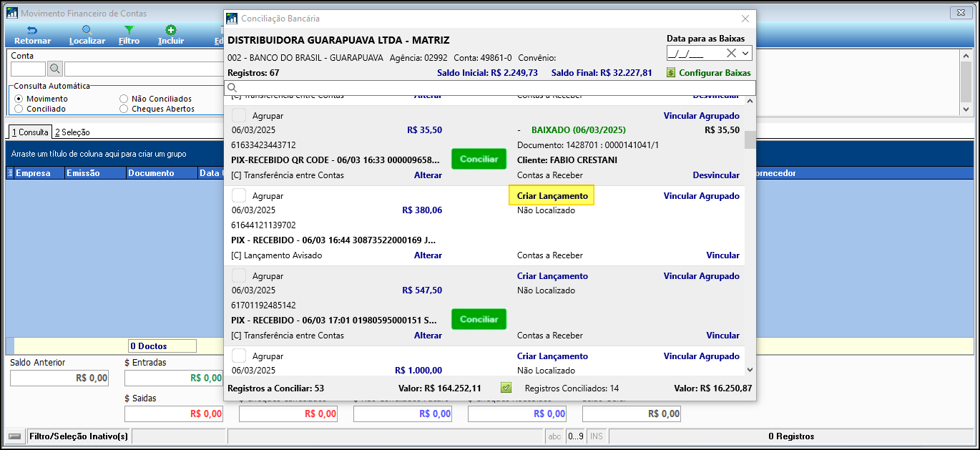
Task: Click the conciliation list scrollbar thumb
Action: pos(750,140)
